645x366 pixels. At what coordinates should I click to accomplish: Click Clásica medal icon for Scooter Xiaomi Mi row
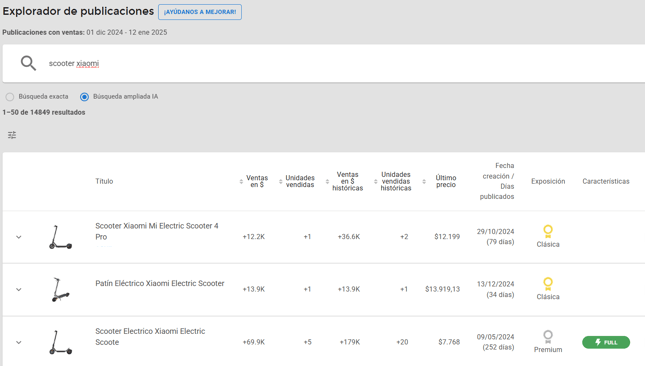(x=548, y=231)
